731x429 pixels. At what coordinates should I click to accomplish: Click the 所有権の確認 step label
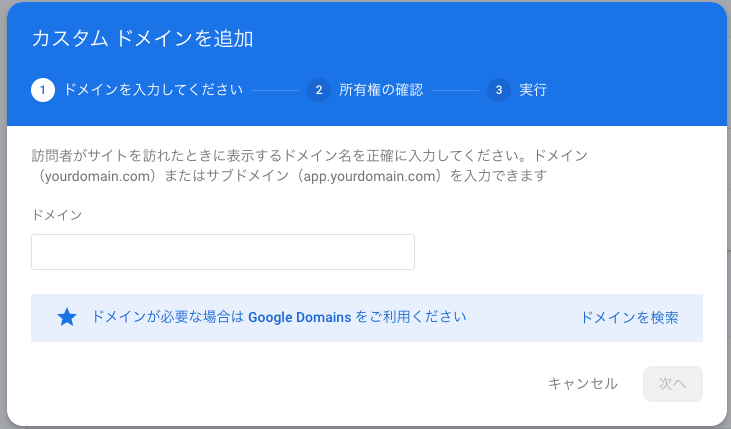pyautogui.click(x=381, y=90)
